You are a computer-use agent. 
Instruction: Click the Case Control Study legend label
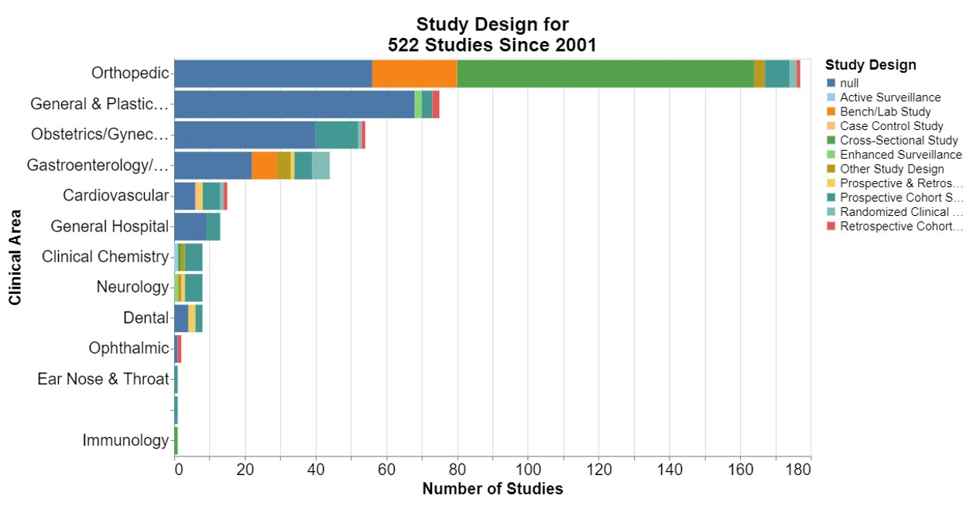[891, 126]
